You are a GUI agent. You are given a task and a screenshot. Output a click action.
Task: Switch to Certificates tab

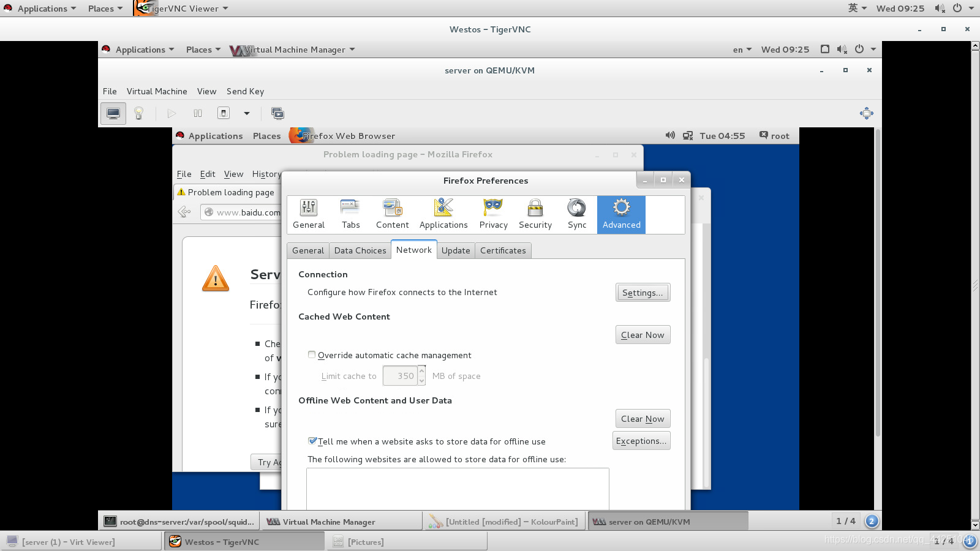click(503, 250)
